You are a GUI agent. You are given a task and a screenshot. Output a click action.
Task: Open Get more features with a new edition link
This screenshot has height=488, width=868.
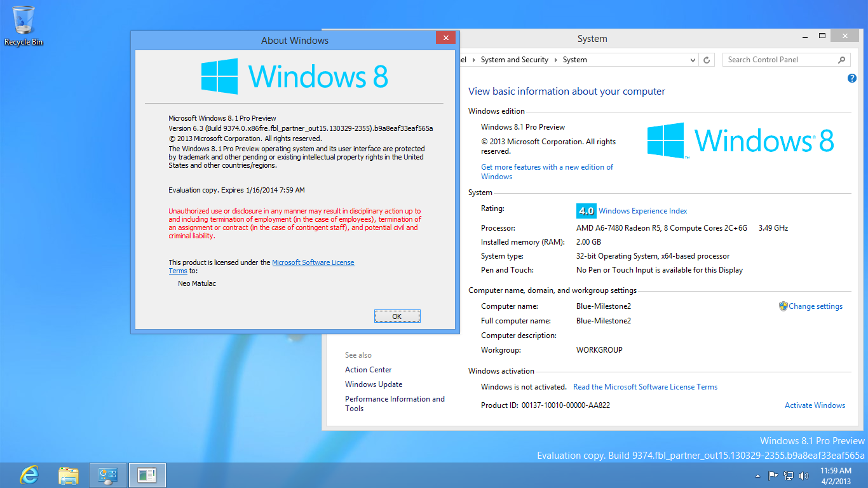click(547, 172)
